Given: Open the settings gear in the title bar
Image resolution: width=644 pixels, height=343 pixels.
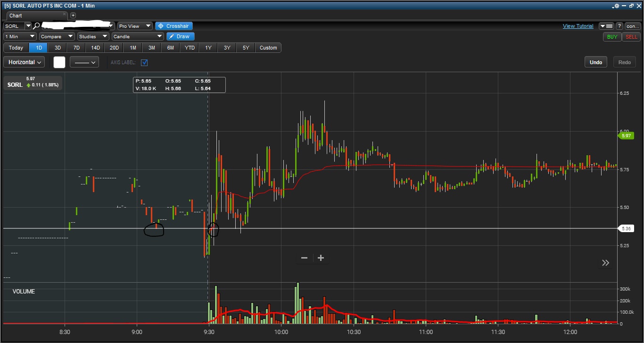Looking at the screenshot, I should (616, 6).
